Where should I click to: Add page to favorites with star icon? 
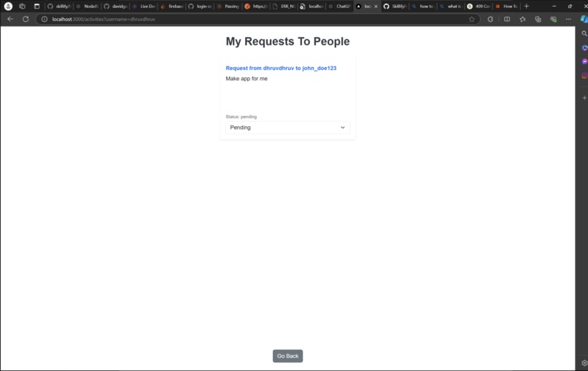472,19
